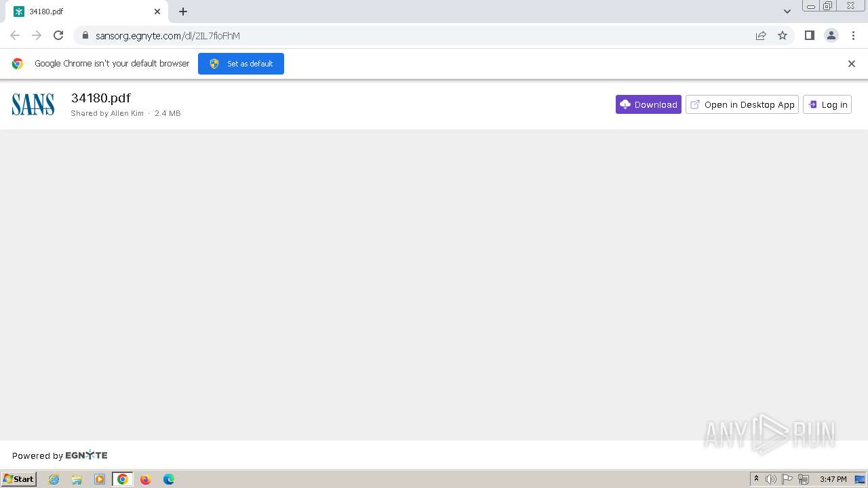Bookmark this tab with star icon
The image size is (868, 488).
[783, 35]
